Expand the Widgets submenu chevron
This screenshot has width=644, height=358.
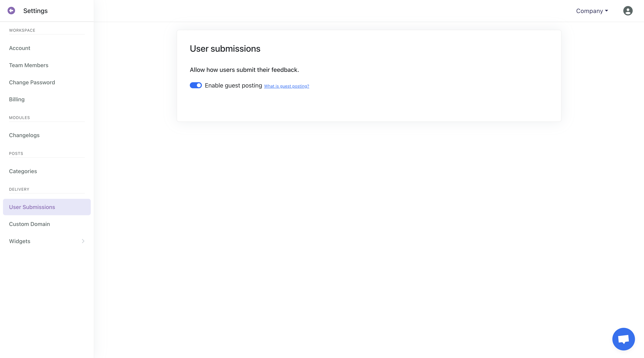pyautogui.click(x=83, y=241)
